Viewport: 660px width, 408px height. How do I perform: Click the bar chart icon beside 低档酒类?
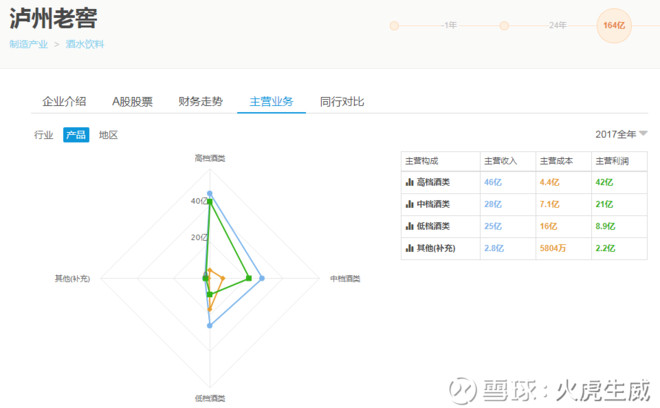pos(409,226)
